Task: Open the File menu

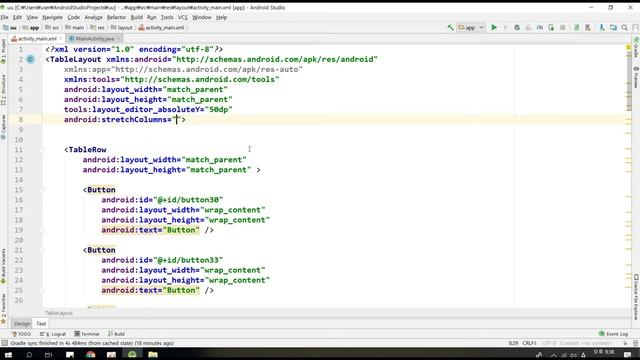Action: (x=4, y=18)
